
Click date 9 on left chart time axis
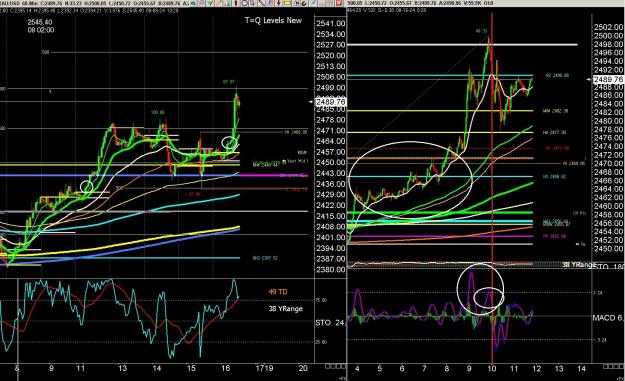point(51,368)
